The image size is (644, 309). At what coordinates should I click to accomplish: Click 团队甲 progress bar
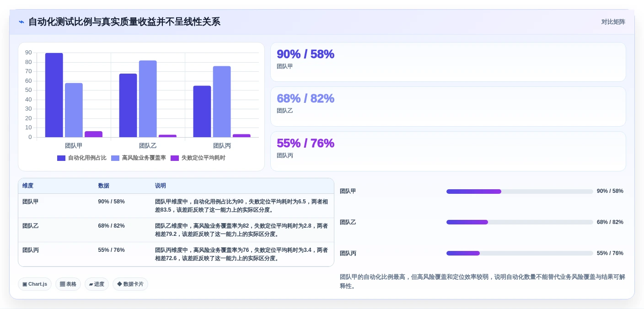pos(520,192)
